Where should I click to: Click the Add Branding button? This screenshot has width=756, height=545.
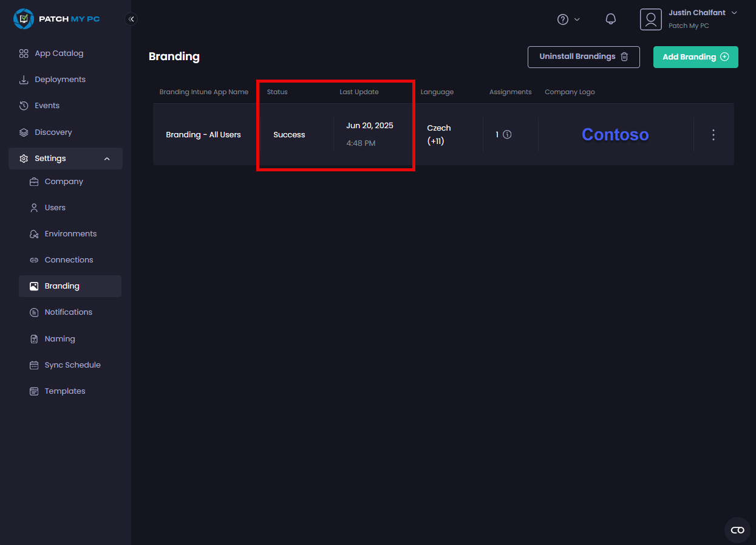coord(695,57)
